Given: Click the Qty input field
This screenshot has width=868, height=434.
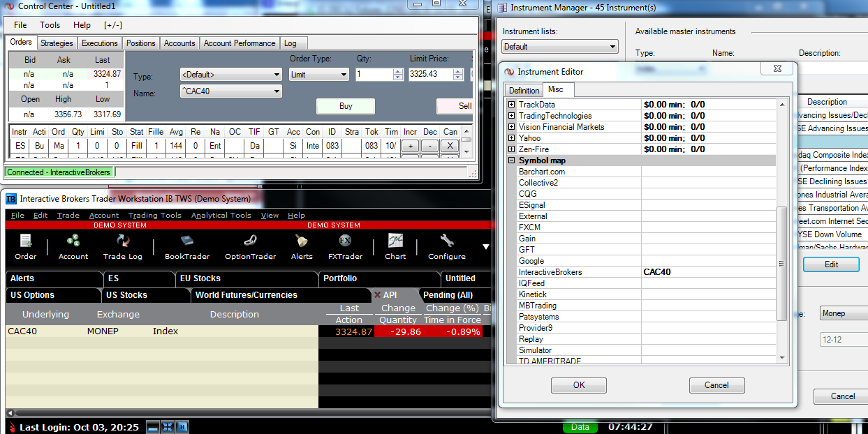Looking at the screenshot, I should [374, 75].
